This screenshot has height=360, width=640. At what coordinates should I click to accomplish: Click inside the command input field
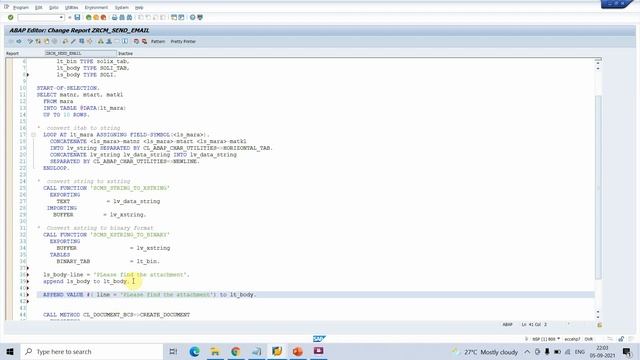click(39, 18)
